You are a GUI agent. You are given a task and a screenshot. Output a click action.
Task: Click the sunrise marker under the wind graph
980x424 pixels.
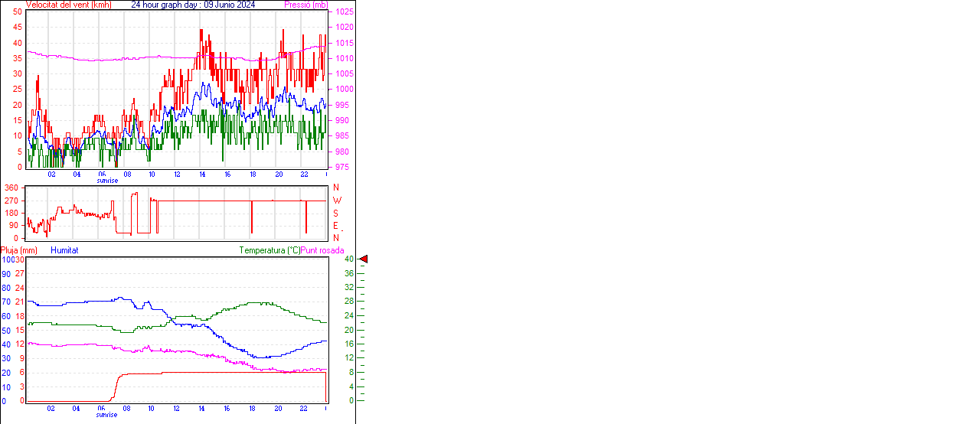click(x=107, y=181)
